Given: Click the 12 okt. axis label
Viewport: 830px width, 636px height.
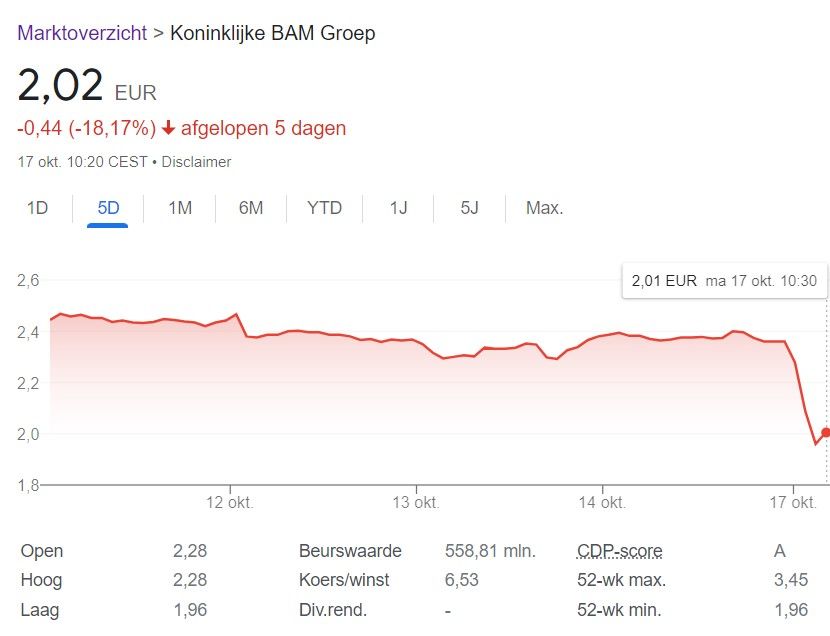Looking at the screenshot, I should click(x=230, y=502).
